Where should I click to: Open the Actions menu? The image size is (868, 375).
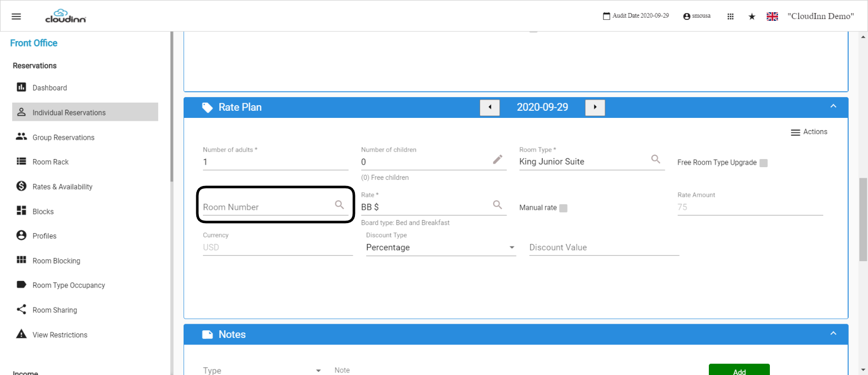pyautogui.click(x=809, y=132)
